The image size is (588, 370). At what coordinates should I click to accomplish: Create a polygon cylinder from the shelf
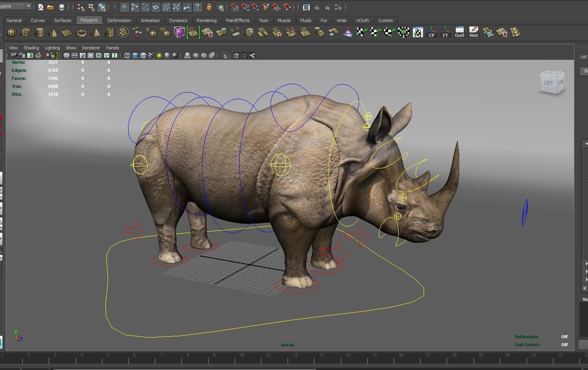(40, 33)
